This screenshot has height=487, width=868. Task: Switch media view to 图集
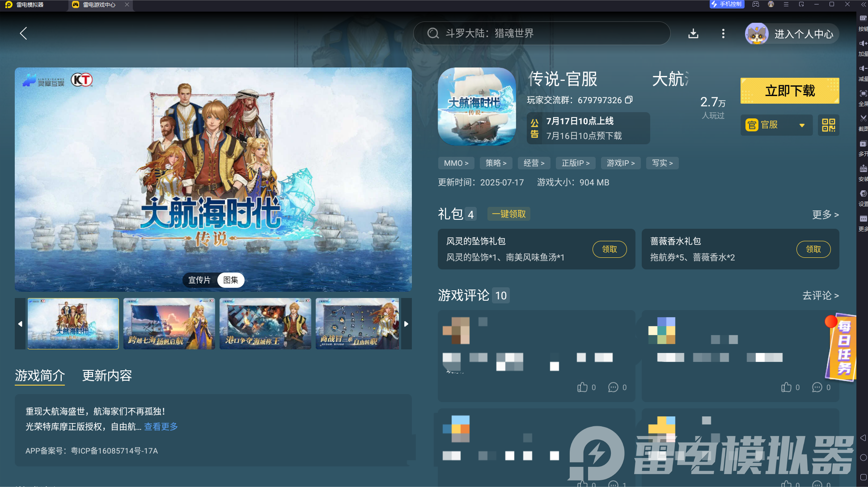click(231, 280)
